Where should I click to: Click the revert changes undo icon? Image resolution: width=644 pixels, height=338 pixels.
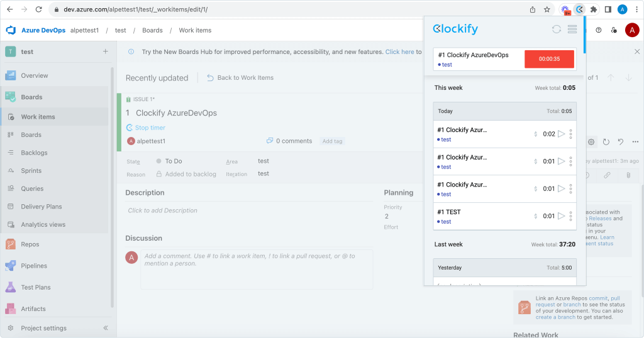pyautogui.click(x=621, y=142)
